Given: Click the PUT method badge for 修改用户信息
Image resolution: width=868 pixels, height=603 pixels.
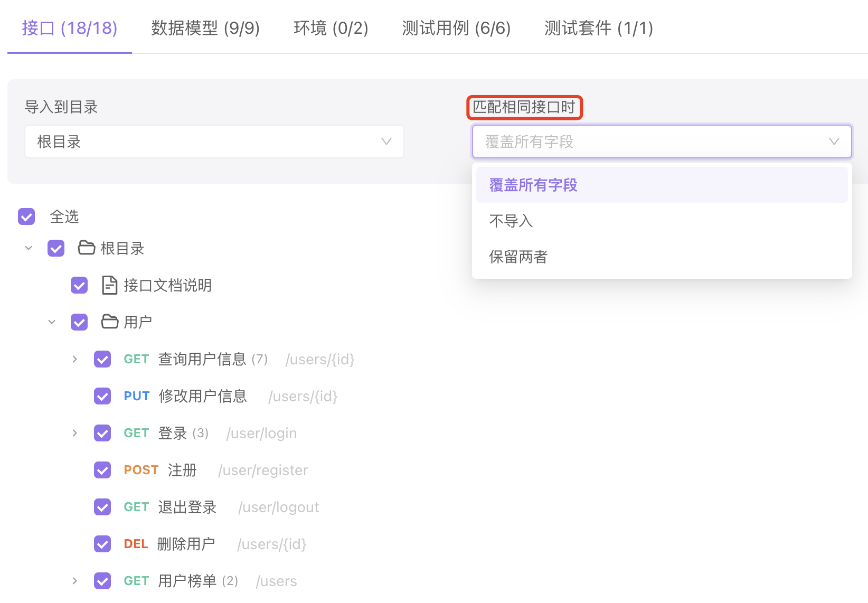Looking at the screenshot, I should (x=137, y=396).
